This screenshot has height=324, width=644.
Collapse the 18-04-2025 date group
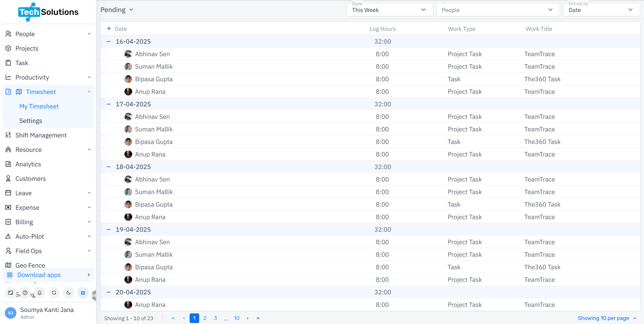[109, 167]
